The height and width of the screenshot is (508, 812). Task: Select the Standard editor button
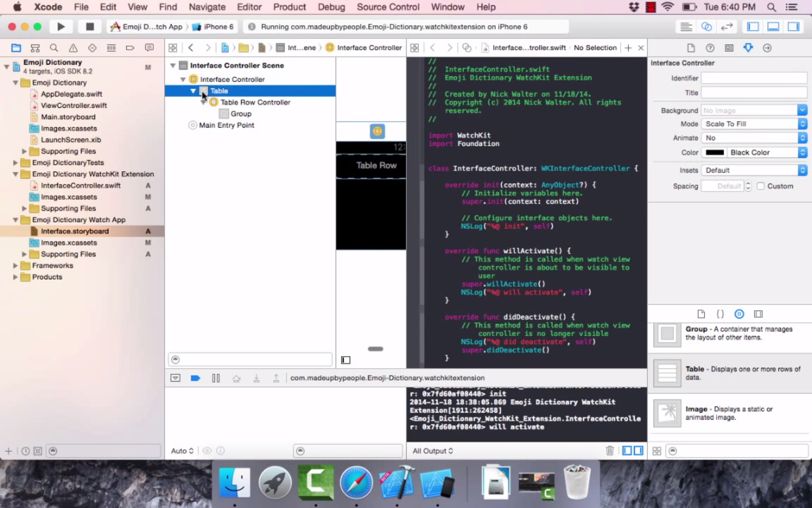[686, 27]
